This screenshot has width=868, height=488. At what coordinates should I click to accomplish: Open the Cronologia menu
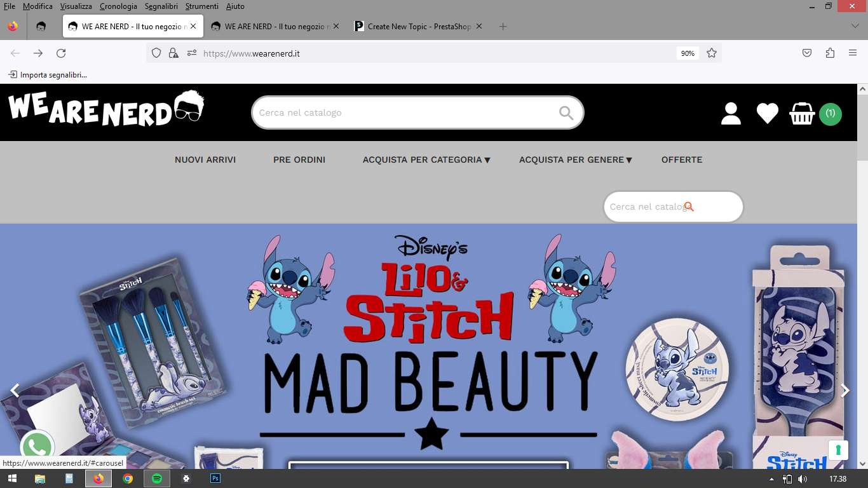[118, 6]
